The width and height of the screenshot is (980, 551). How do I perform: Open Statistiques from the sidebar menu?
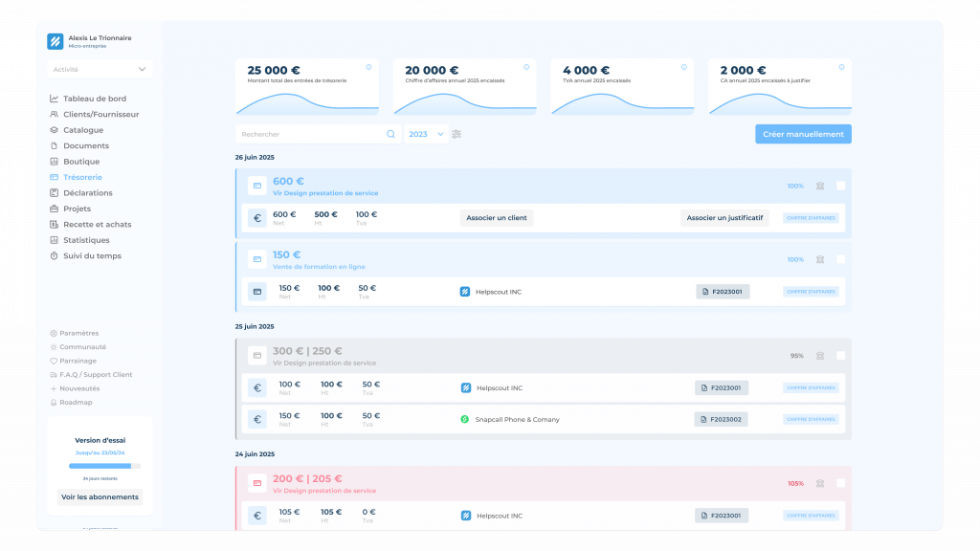coord(86,240)
